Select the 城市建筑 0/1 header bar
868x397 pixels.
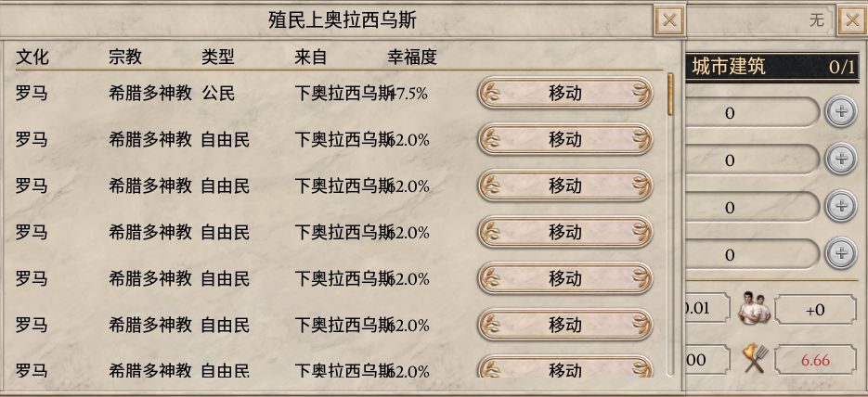pos(772,68)
